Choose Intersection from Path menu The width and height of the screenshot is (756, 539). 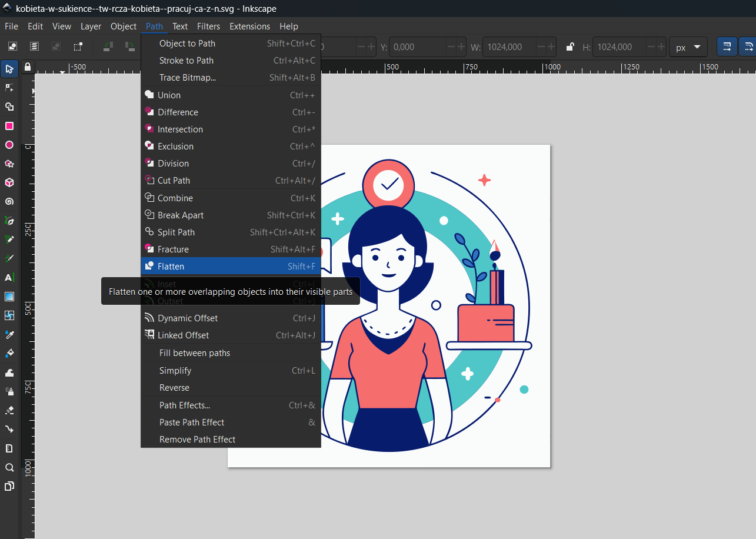coord(231,129)
